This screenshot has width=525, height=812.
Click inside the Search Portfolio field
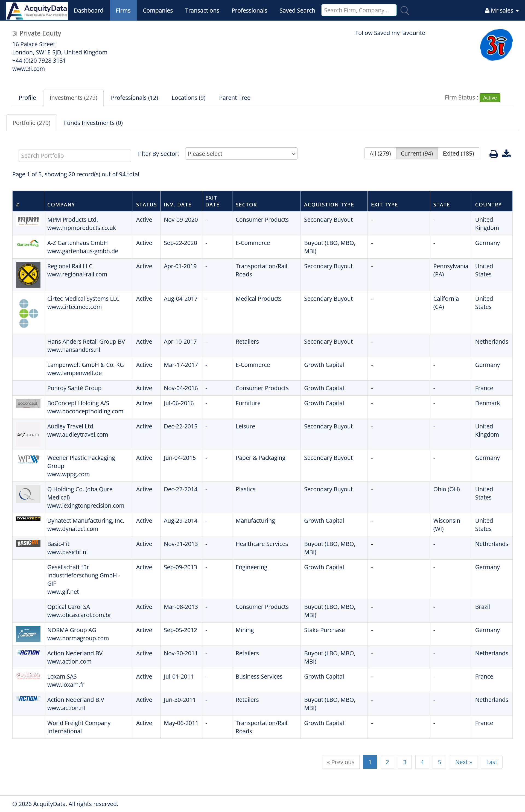(x=74, y=156)
